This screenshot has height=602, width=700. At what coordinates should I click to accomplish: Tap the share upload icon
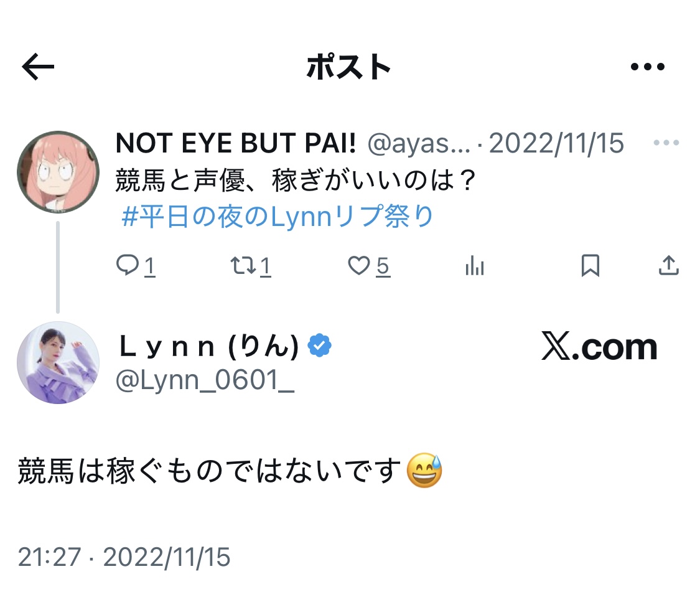(668, 266)
